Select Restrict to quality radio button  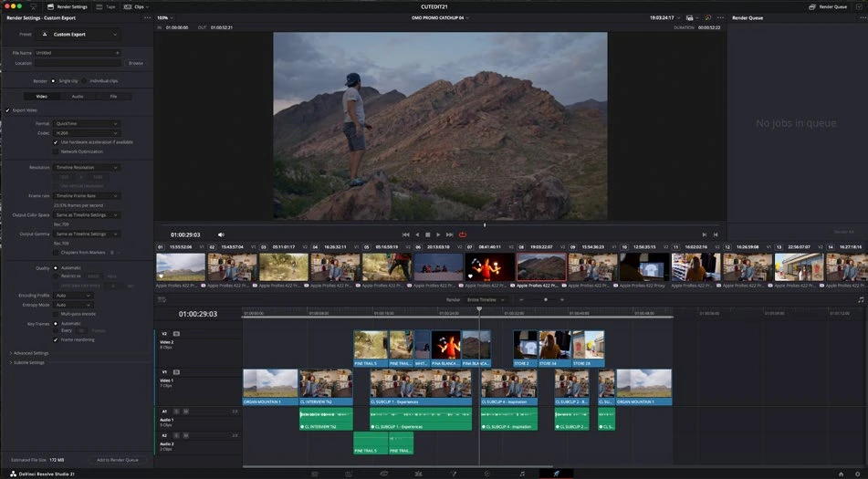point(56,276)
